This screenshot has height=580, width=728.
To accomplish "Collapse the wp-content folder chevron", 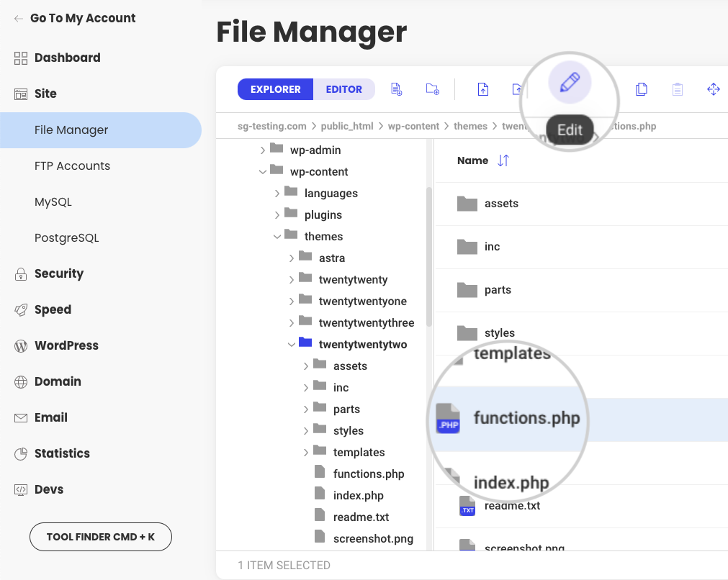I will click(262, 172).
